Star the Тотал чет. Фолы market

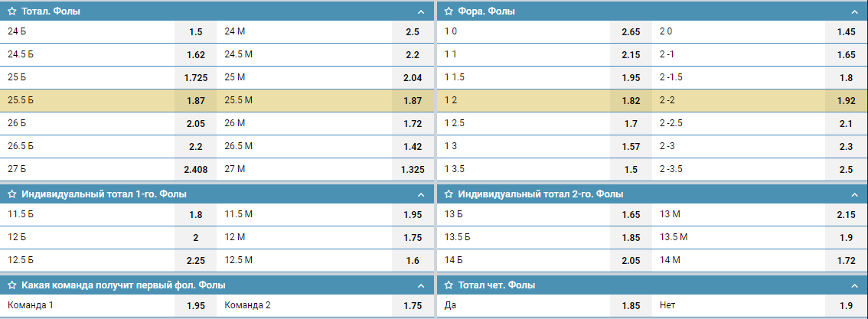[x=449, y=285]
